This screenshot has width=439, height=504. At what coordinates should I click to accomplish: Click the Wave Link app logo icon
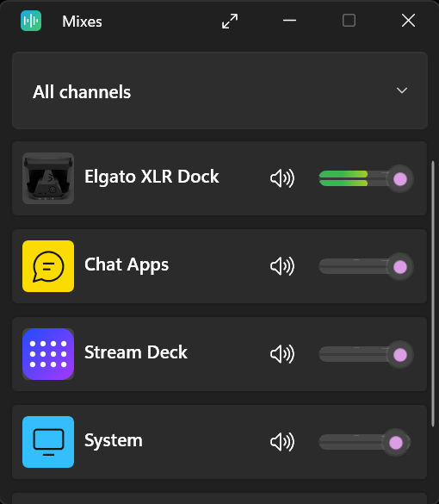pyautogui.click(x=31, y=21)
